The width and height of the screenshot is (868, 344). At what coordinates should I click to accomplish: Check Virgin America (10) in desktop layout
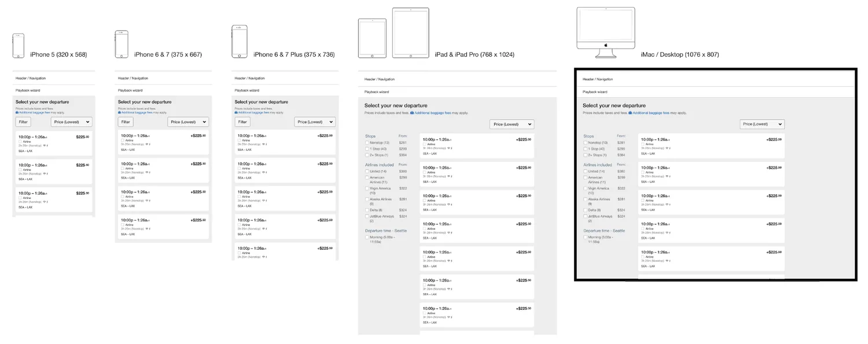pyautogui.click(x=585, y=188)
